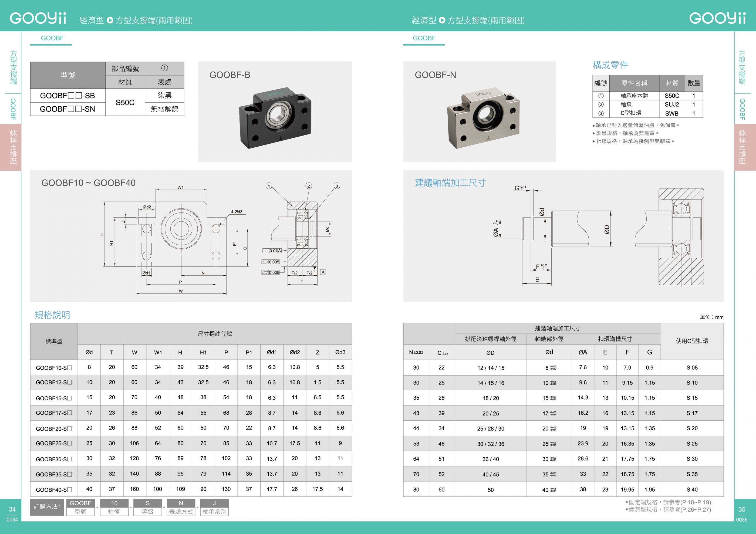Click the 標準型 column header
Screen dimensions: 756x534
click(54, 341)
